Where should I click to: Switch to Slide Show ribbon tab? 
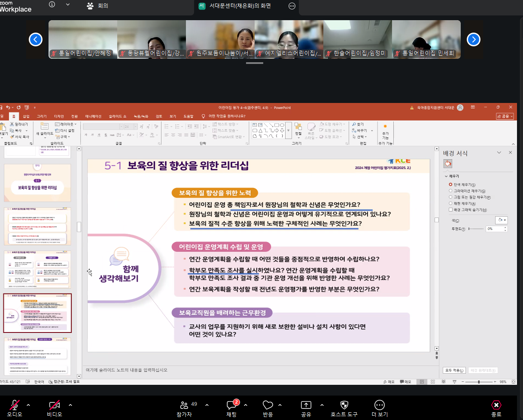point(117,116)
